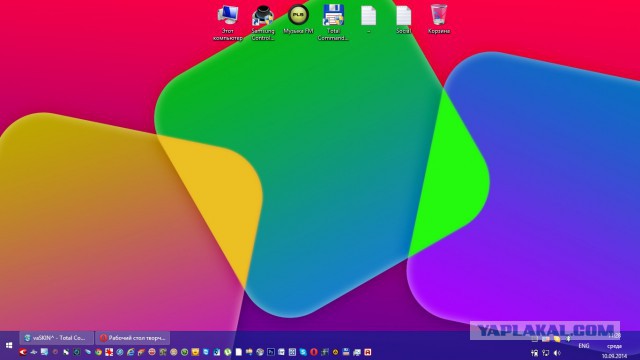Launch Google Chrome from the taskbar

coord(98,352)
